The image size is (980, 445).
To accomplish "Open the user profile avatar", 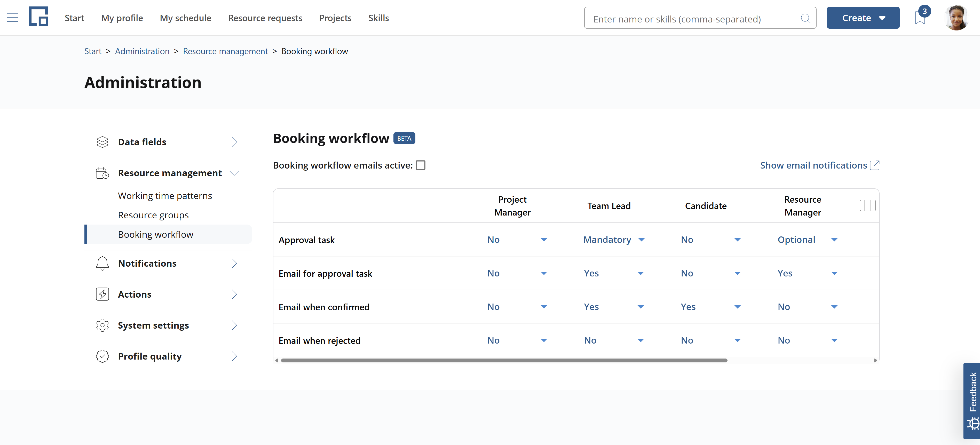I will 957,18.
